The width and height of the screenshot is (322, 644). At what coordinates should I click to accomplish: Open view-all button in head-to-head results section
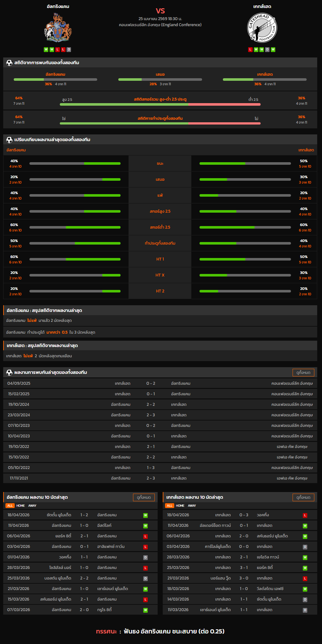[x=303, y=373]
